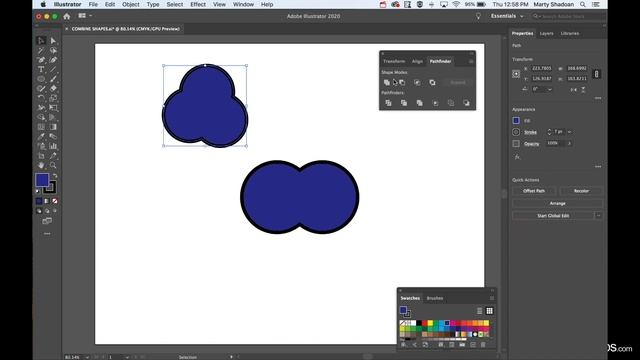Click the Divide pathfinder icon
The image size is (640, 360).
(388, 103)
